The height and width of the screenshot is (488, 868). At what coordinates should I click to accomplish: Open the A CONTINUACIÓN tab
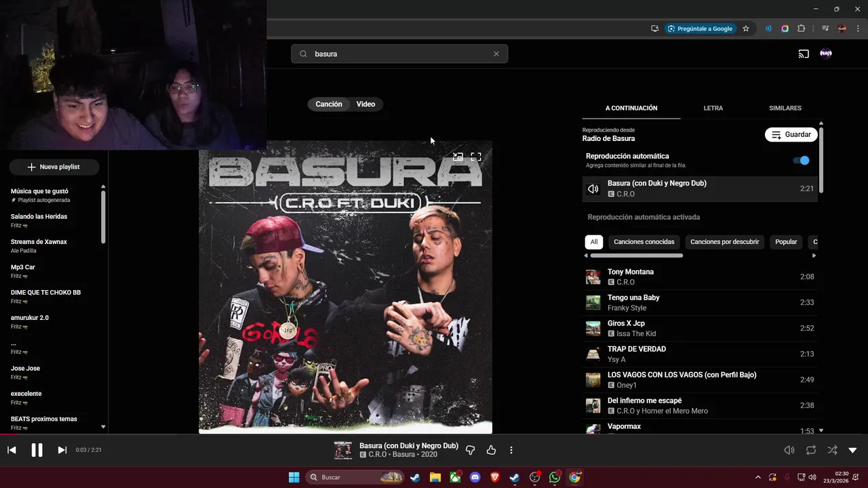[x=631, y=108]
